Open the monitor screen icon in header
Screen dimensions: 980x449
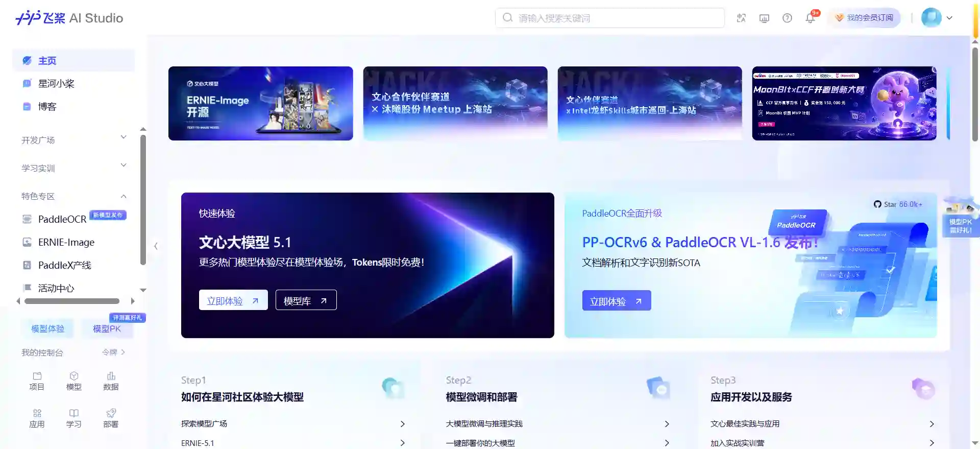(x=764, y=18)
